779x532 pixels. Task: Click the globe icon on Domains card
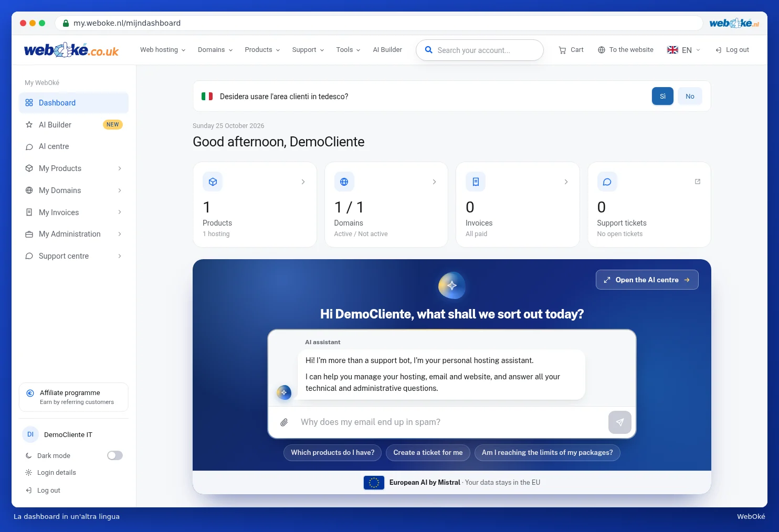tap(344, 182)
